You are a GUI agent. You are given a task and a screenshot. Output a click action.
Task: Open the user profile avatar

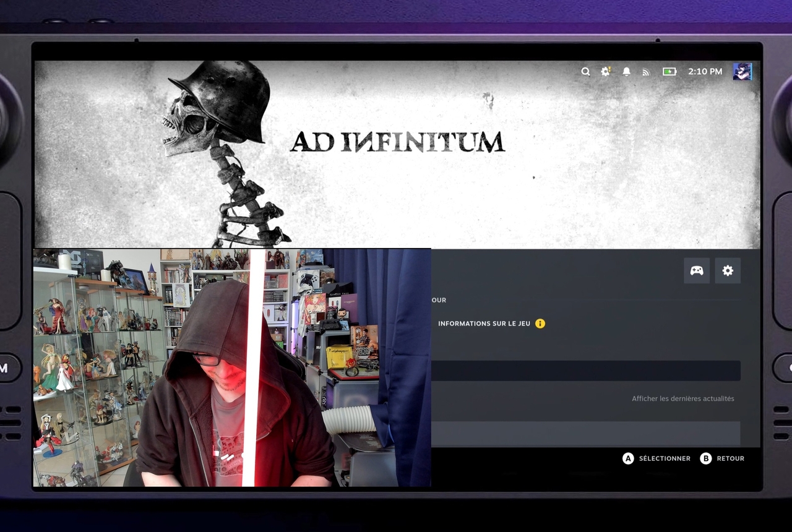pos(742,72)
